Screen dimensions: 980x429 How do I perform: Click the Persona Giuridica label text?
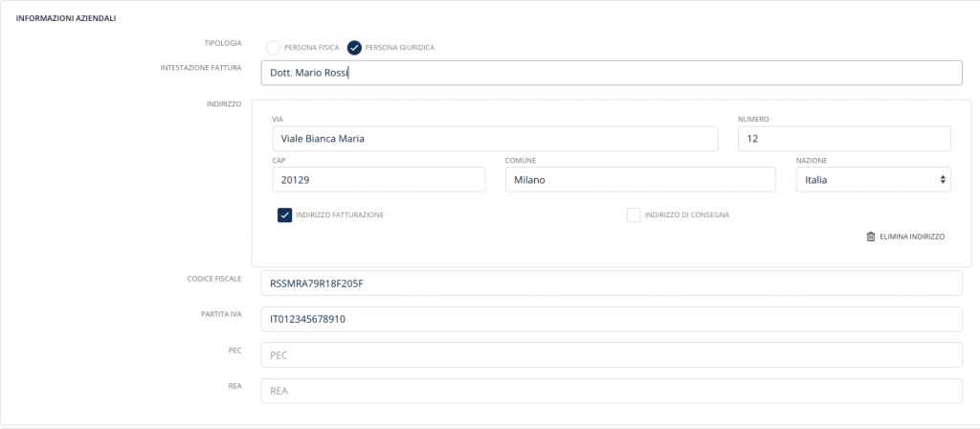400,48
